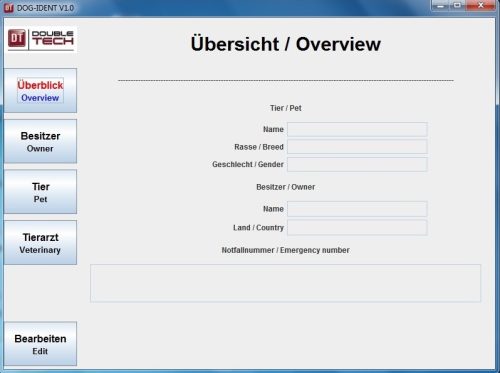
Task: Close the DOG-IDENT window
Action: (481, 5)
